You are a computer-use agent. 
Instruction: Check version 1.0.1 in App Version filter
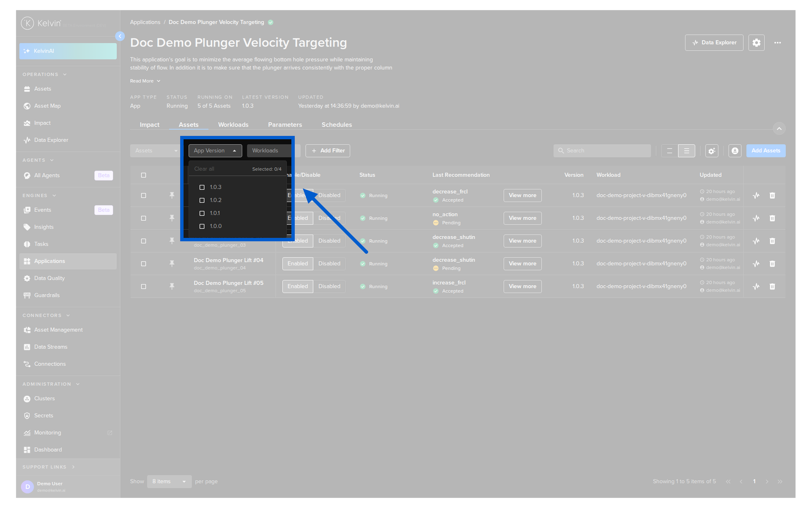[202, 213]
